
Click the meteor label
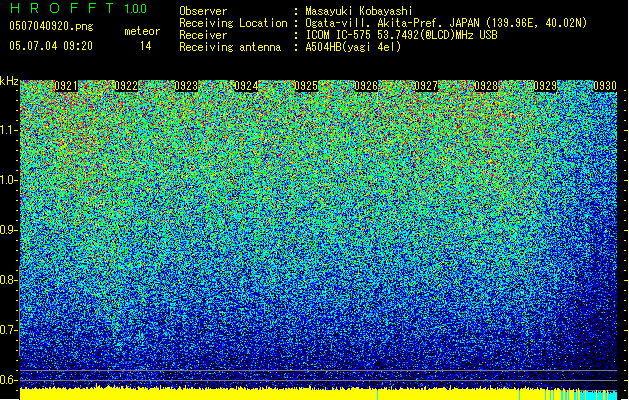pyautogui.click(x=142, y=31)
